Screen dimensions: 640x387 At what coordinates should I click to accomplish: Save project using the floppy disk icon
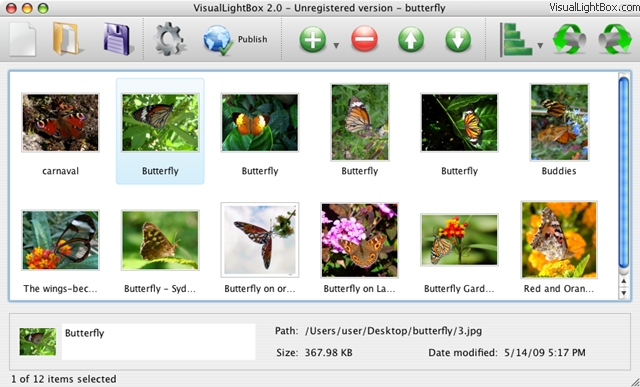(x=118, y=39)
